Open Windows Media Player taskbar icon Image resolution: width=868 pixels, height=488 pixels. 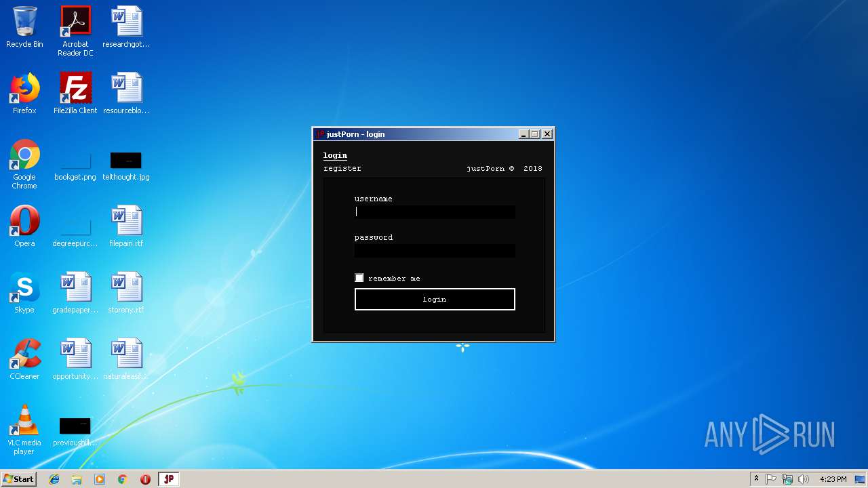100,479
